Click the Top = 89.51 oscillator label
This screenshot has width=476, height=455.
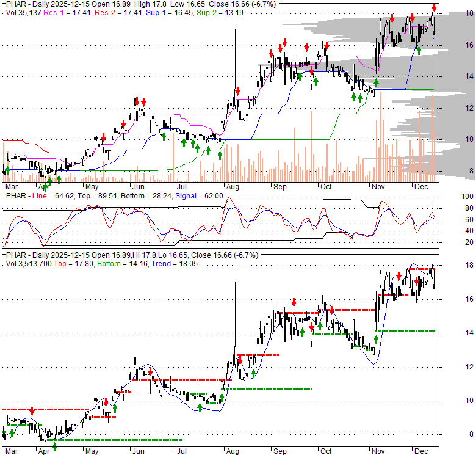click(89, 195)
